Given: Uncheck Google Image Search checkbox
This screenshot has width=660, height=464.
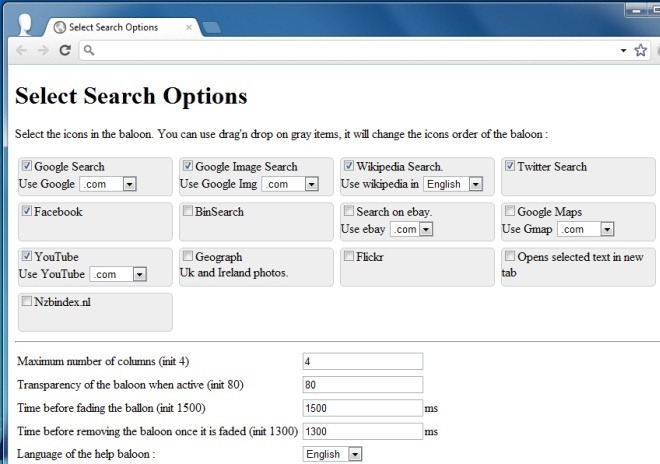Looking at the screenshot, I should click(x=188, y=165).
